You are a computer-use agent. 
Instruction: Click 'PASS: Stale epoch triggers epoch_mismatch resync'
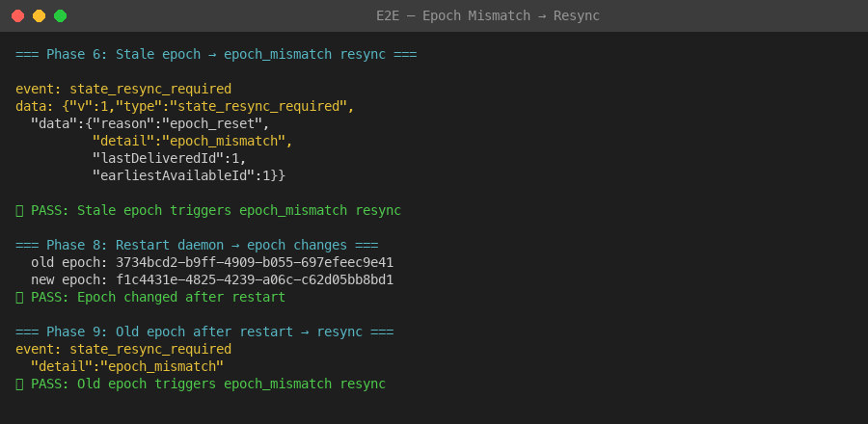point(208,211)
